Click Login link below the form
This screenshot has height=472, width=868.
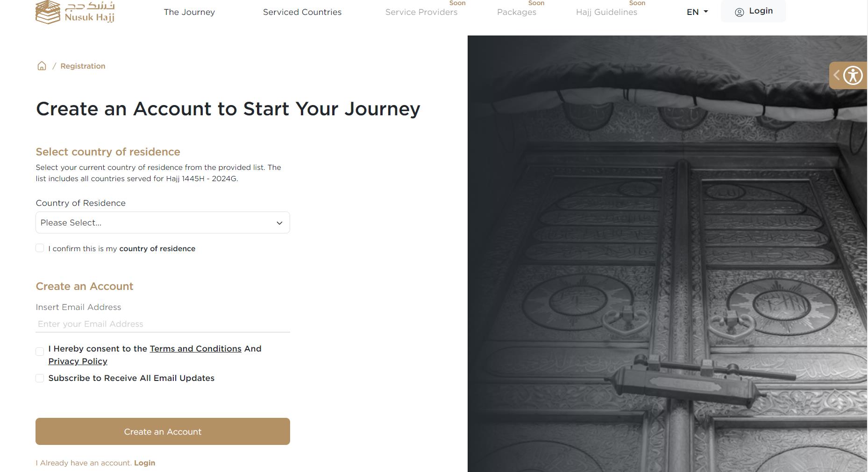click(144, 463)
